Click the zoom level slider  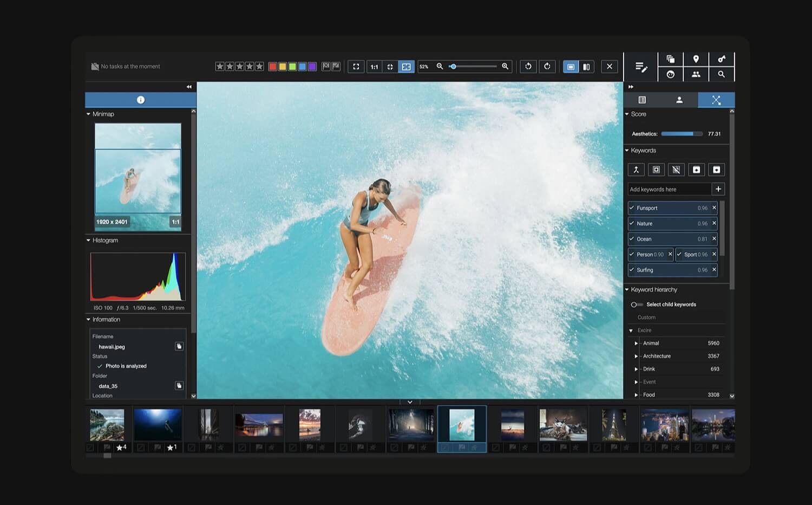pyautogui.click(x=473, y=67)
